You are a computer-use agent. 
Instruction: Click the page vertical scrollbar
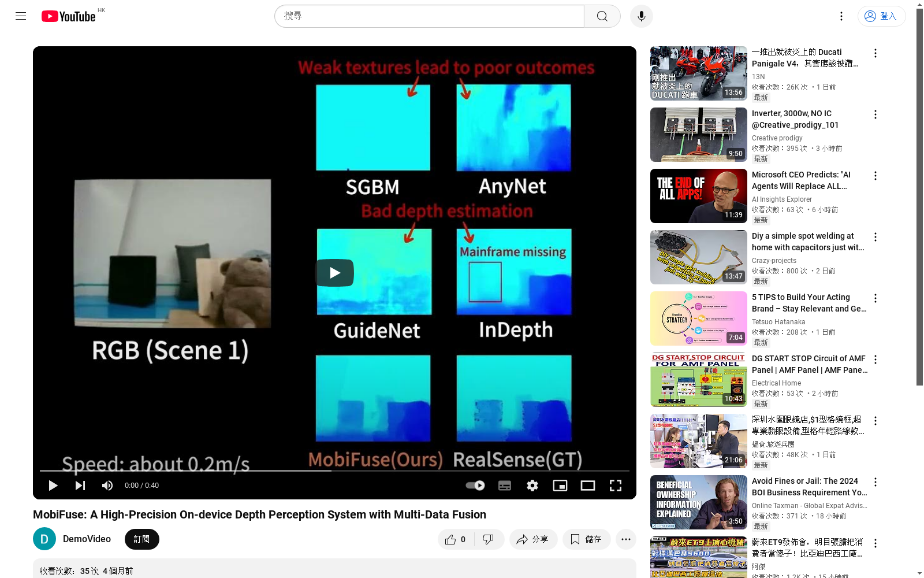point(919,197)
